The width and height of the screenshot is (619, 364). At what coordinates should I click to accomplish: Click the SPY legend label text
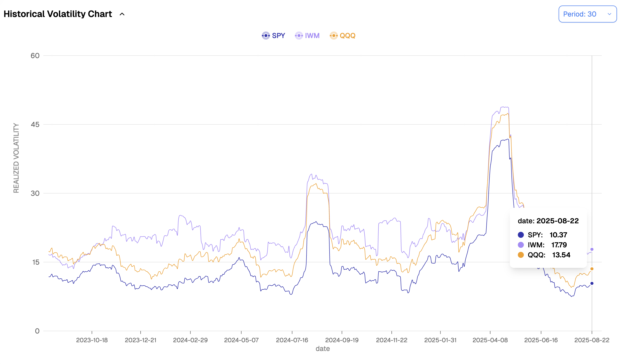click(x=278, y=36)
